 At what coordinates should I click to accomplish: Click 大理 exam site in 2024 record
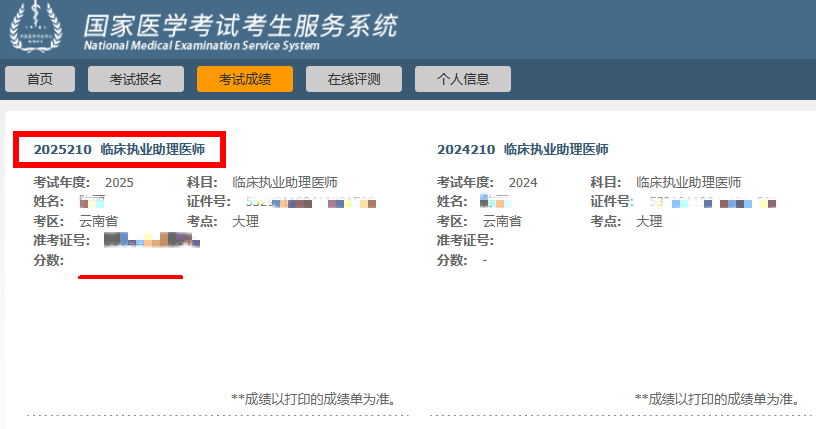tap(649, 221)
